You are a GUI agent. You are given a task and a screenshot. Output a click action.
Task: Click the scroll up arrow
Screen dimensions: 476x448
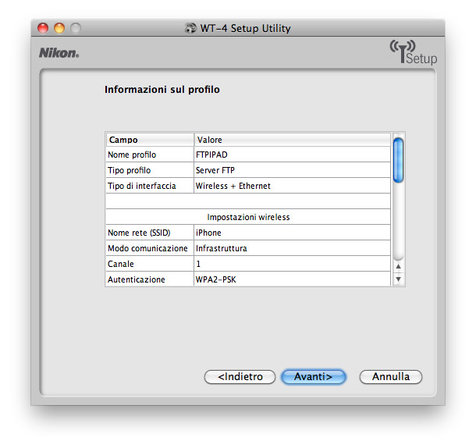point(398,266)
